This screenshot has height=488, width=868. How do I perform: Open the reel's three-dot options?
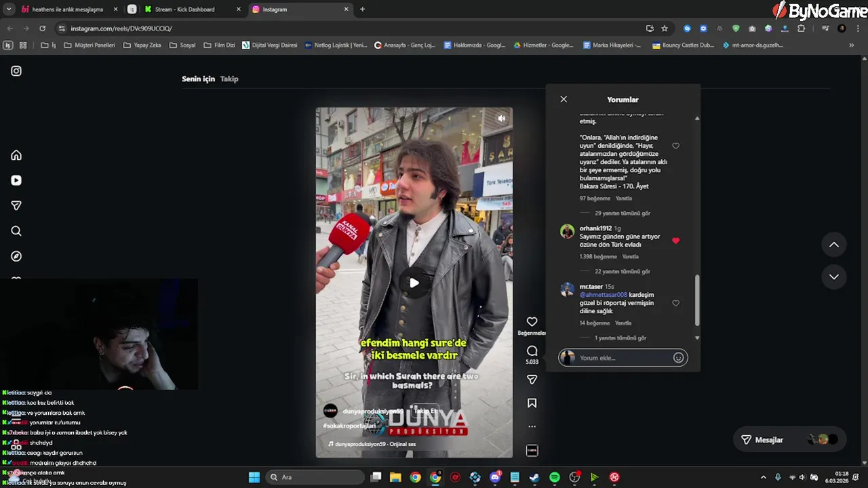532,426
